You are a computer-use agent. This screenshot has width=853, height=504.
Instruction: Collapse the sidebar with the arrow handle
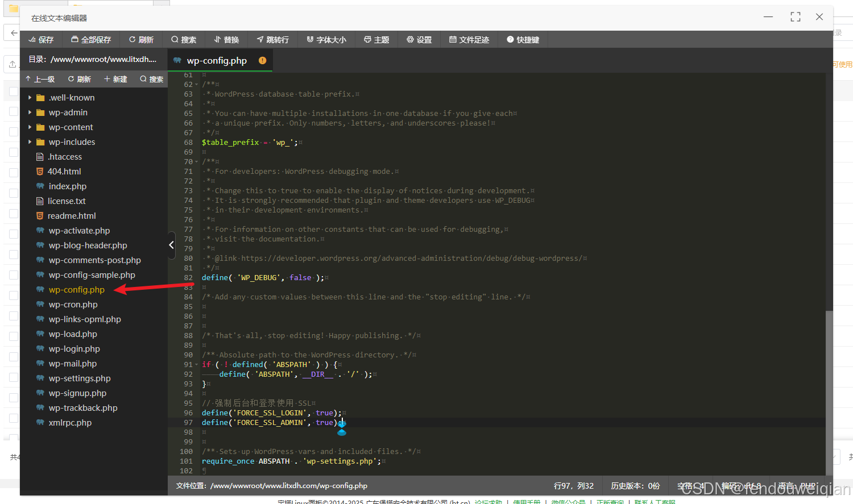171,245
